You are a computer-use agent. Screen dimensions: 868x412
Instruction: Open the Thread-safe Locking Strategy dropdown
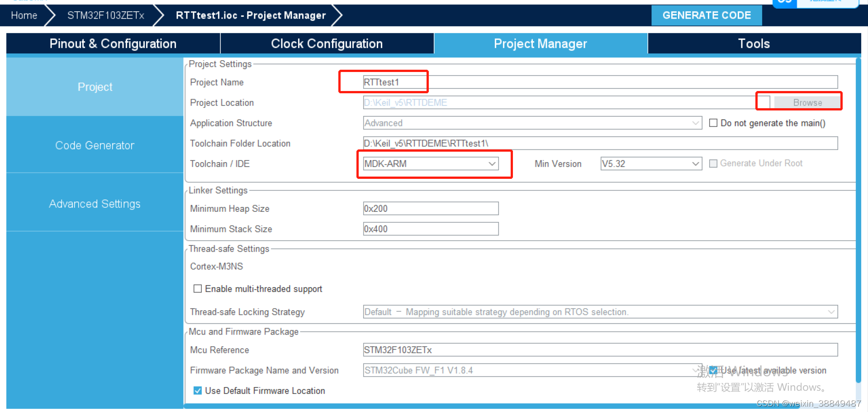click(600, 312)
